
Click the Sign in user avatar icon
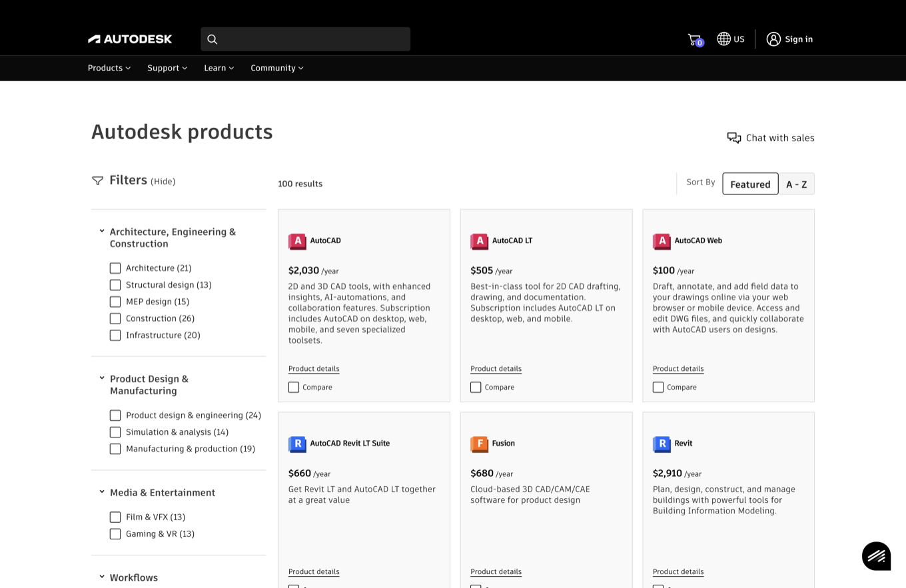773,39
